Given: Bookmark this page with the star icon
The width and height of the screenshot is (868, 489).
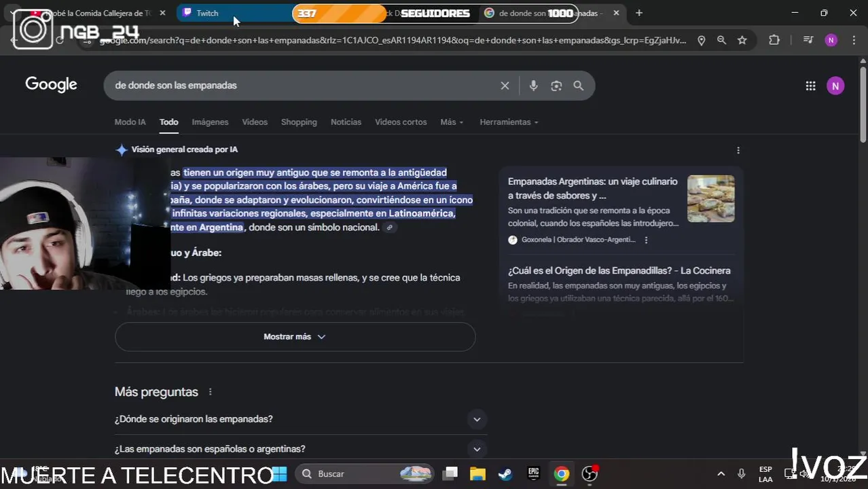Looking at the screenshot, I should click(x=742, y=40).
